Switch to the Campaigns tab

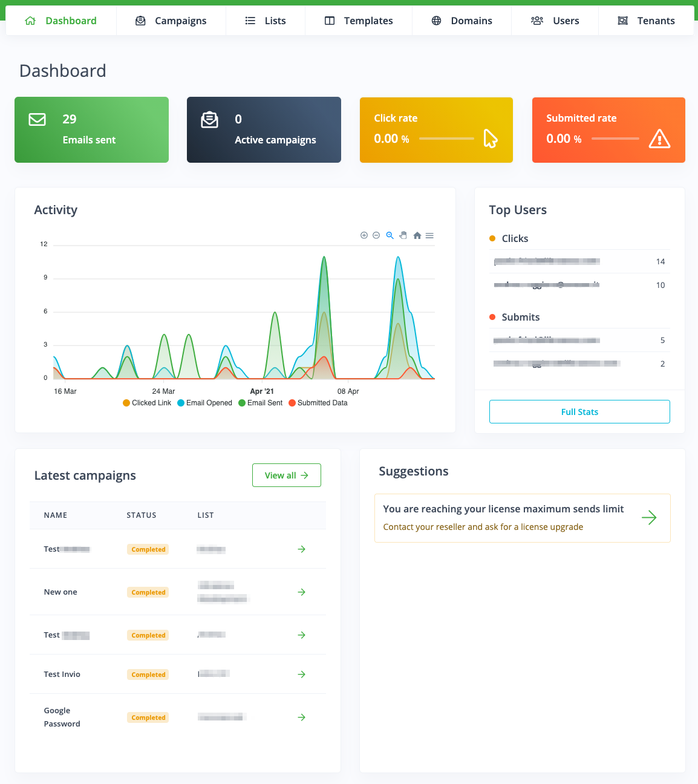(x=171, y=20)
